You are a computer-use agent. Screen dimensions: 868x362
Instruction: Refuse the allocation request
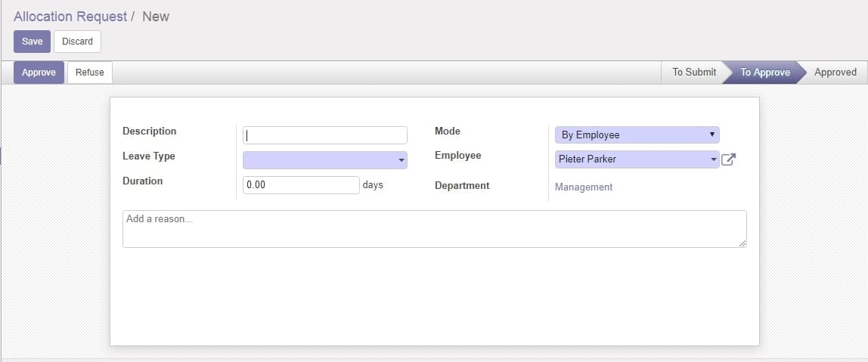(x=90, y=73)
